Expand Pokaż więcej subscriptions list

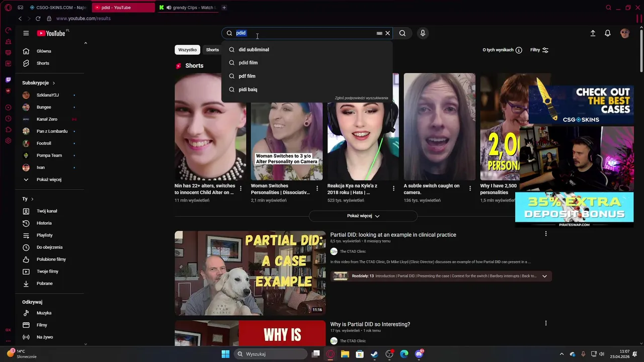point(50,179)
